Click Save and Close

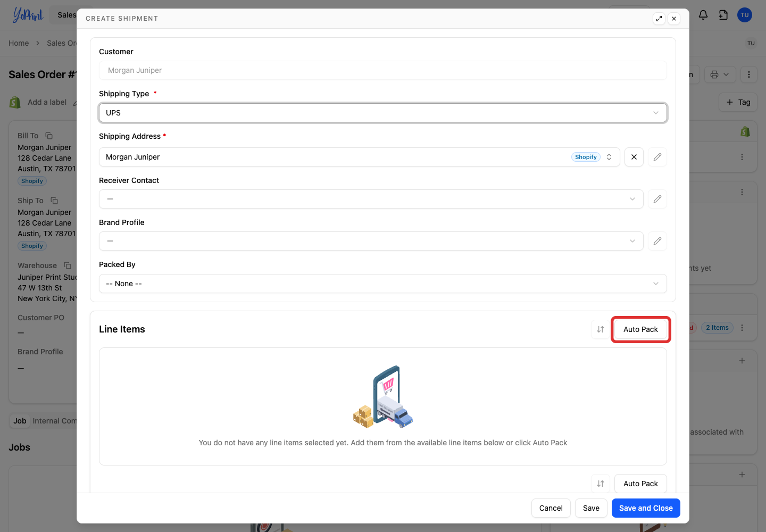coord(646,508)
